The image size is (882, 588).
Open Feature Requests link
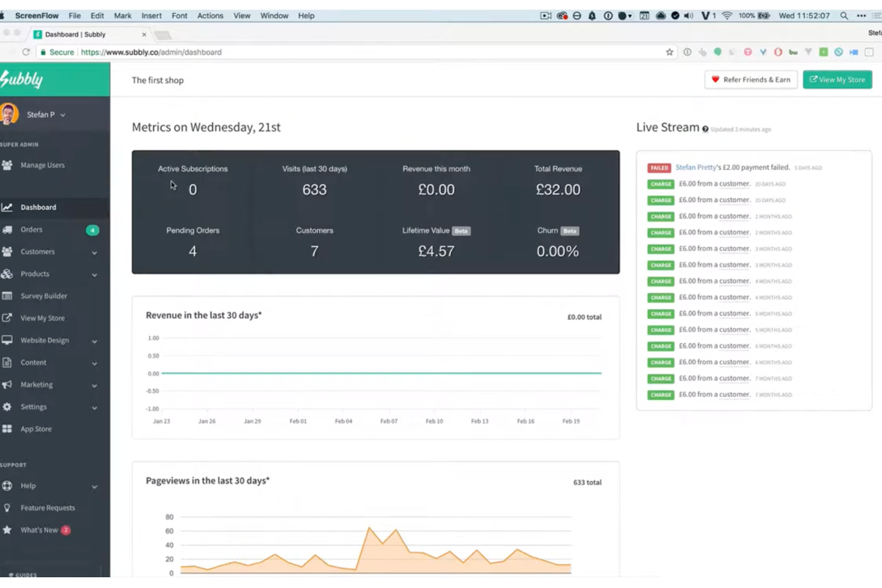[48, 508]
